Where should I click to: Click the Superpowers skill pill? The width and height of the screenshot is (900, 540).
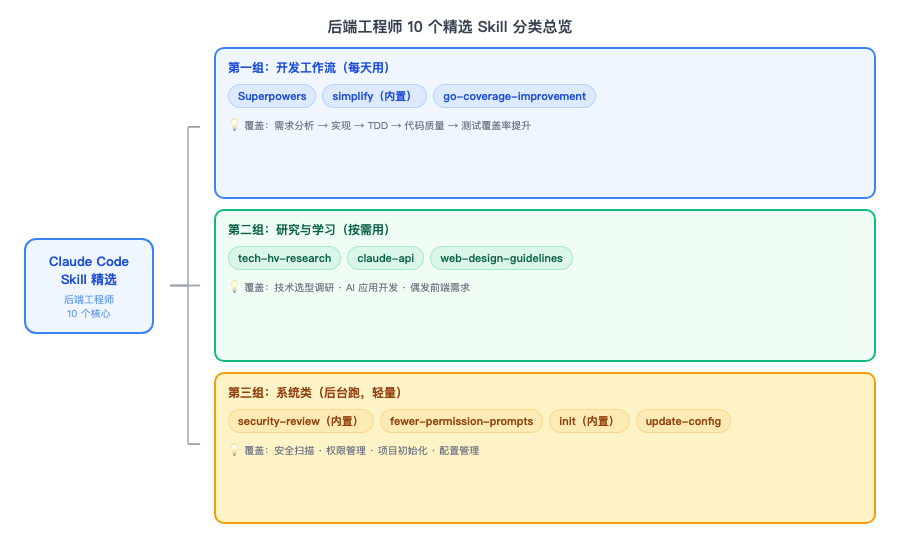(272, 96)
